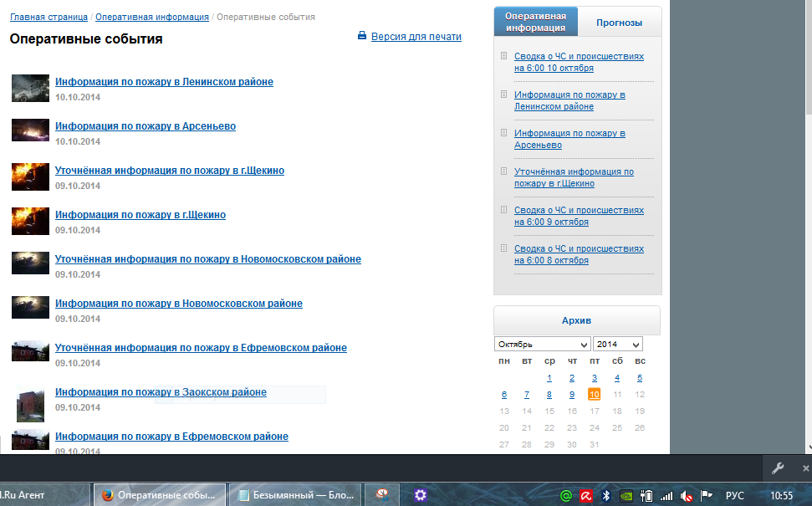Viewport: 812px width, 506px height.
Task: Click the muted speaker volume icon
Action: pyautogui.click(x=687, y=495)
